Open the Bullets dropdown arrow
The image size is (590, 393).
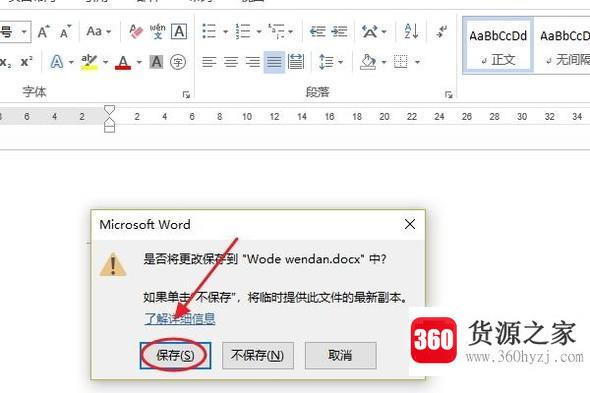tap(225, 32)
